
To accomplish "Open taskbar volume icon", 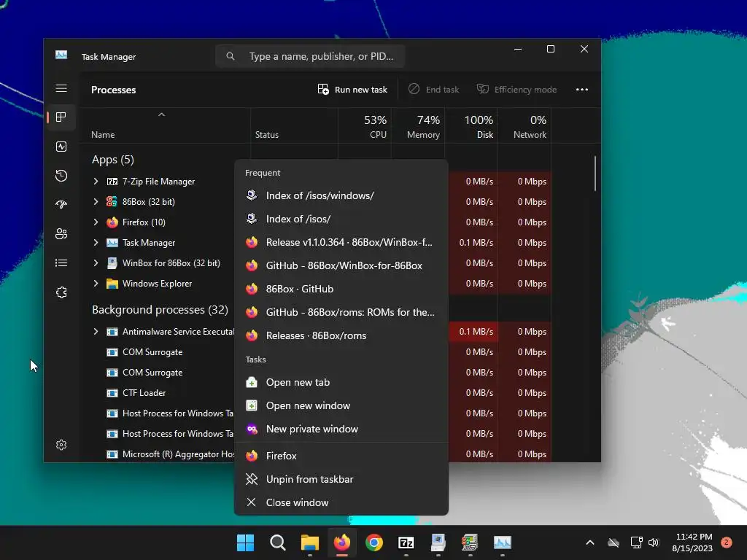I will point(653,542).
